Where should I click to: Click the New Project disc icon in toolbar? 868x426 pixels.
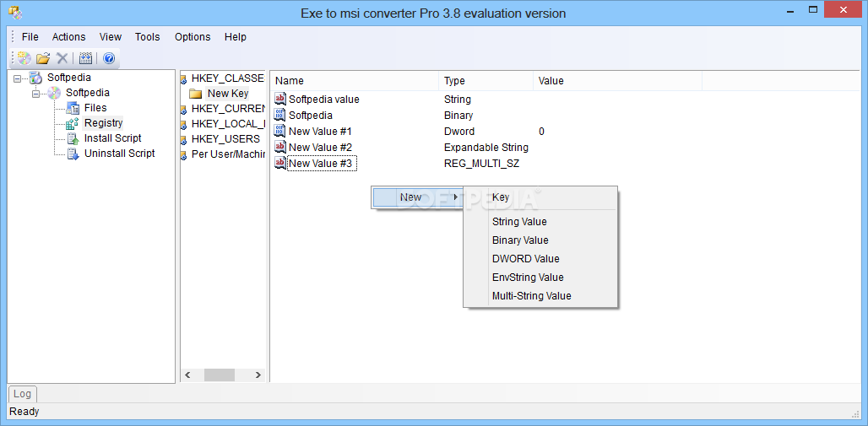[x=24, y=58]
